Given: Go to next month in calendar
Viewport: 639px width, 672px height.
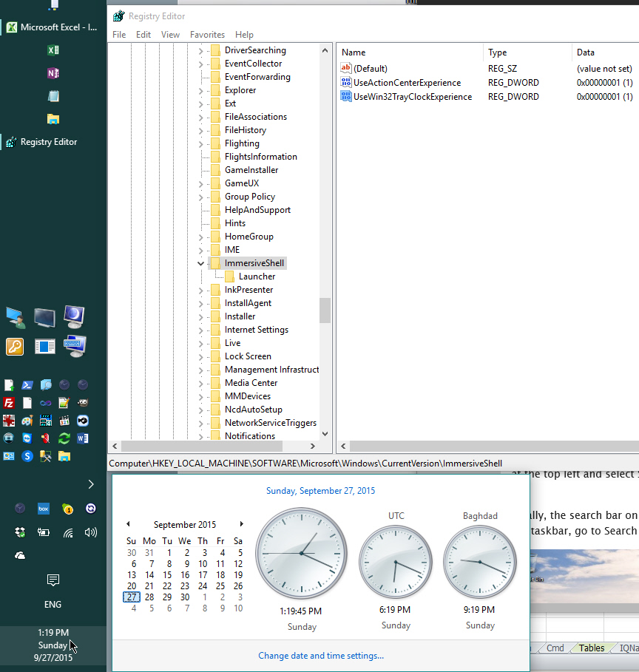Looking at the screenshot, I should click(240, 524).
